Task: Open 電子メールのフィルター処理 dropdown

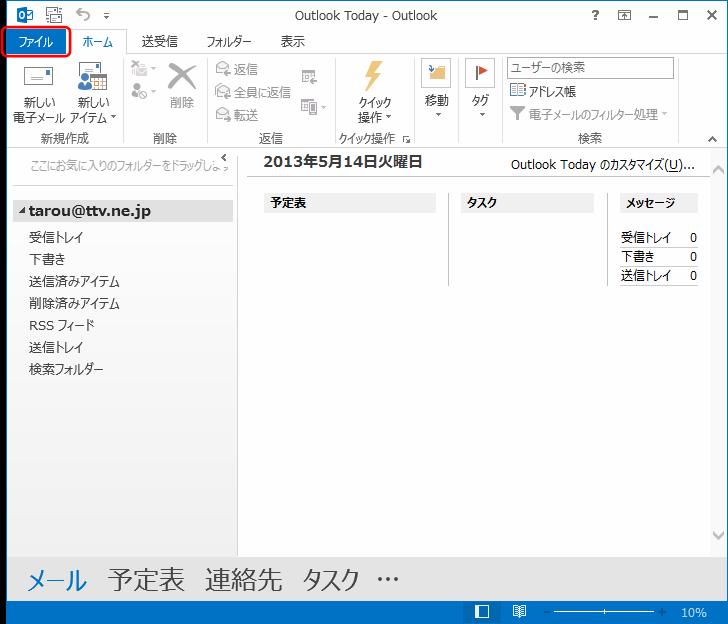Action: click(588, 114)
